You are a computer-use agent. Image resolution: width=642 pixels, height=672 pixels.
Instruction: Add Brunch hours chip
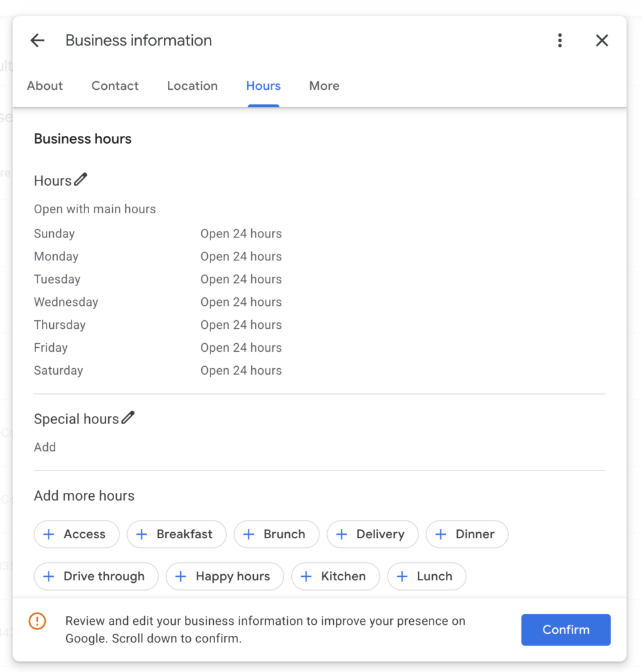click(276, 534)
